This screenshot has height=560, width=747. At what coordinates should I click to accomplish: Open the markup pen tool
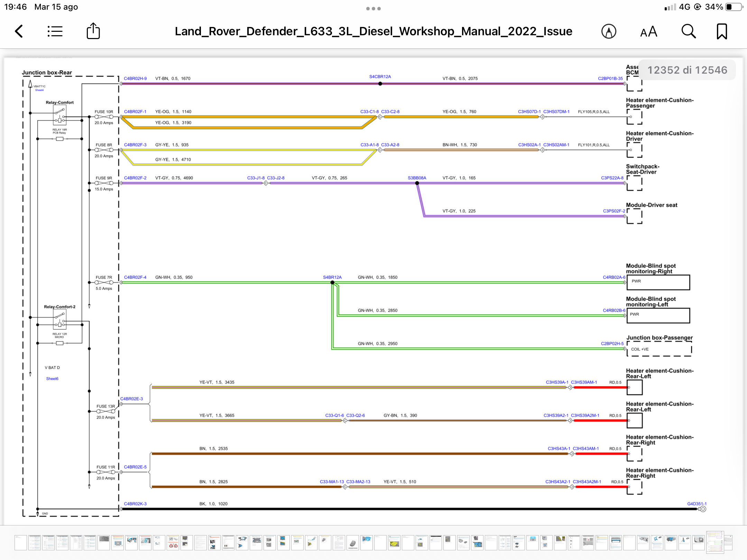[609, 31]
